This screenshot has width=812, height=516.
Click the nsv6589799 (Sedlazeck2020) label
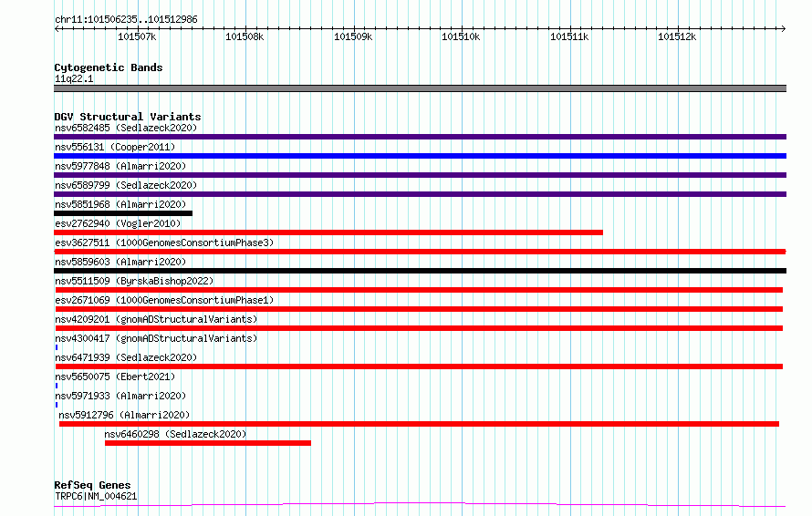[x=126, y=185]
